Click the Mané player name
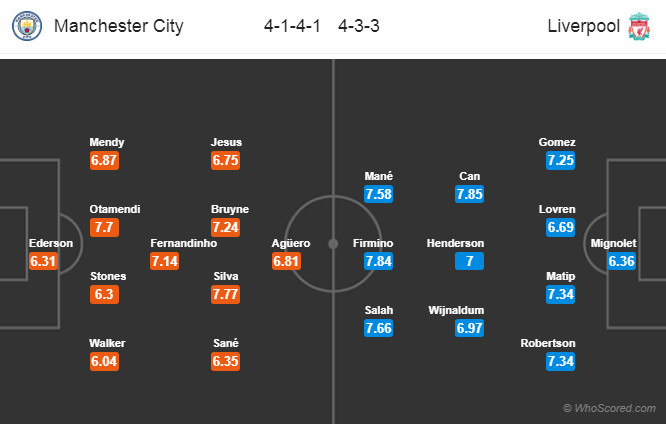The height and width of the screenshot is (424, 666). coord(379,176)
